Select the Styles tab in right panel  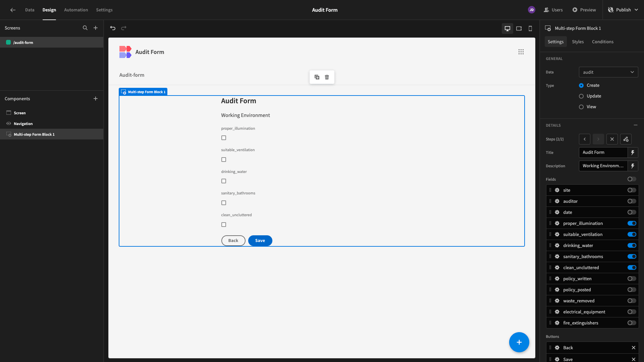tap(578, 42)
